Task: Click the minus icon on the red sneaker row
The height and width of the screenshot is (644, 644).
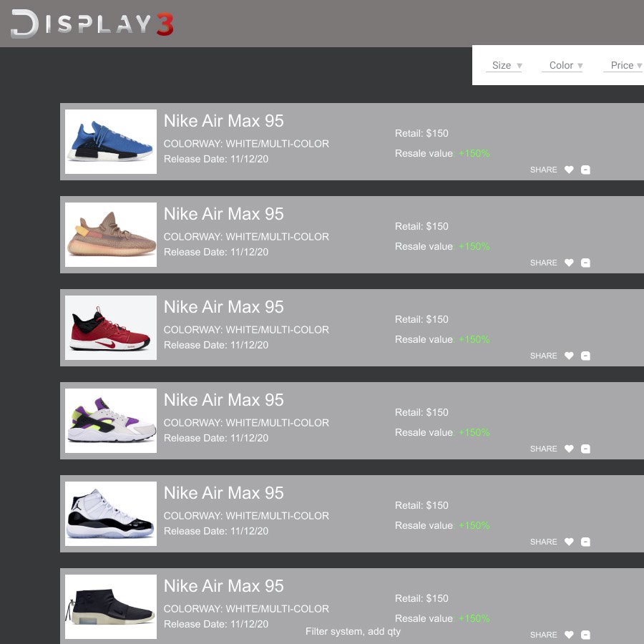Action: [x=585, y=356]
